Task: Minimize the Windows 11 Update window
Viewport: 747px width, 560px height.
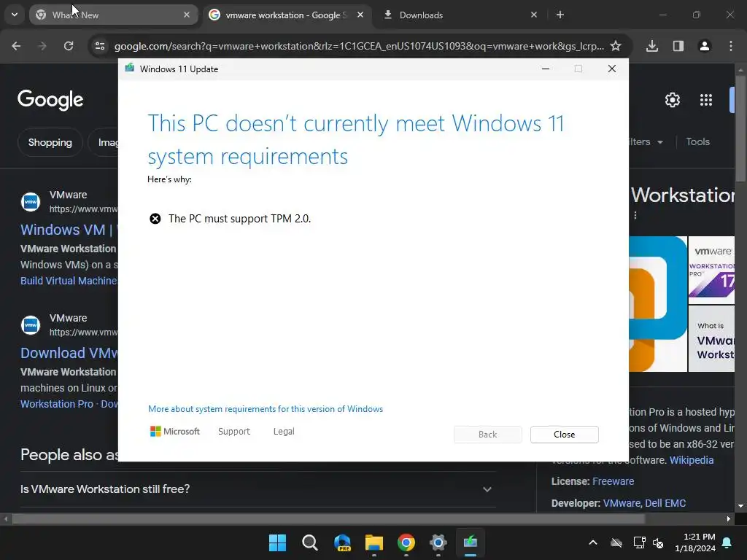Action: 546,69
